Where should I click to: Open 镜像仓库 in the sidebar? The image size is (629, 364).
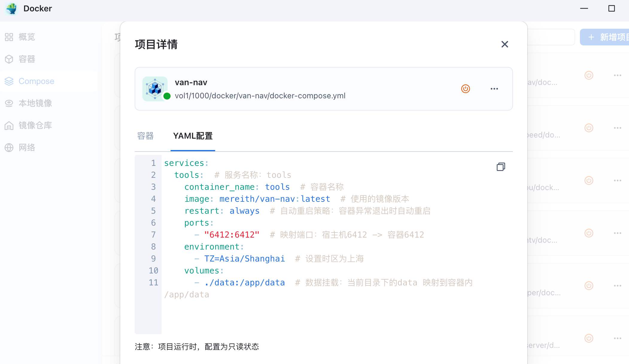coord(35,126)
